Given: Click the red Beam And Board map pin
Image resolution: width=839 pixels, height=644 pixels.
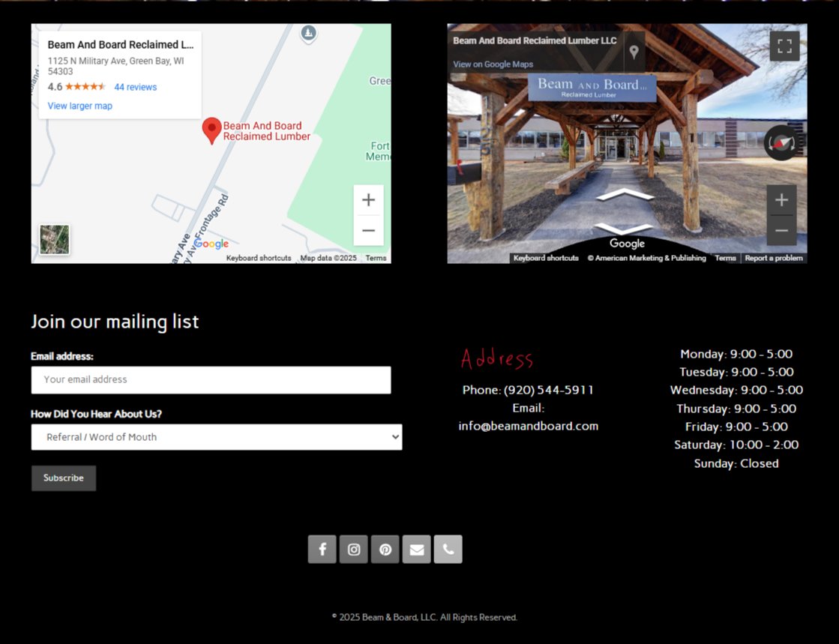Looking at the screenshot, I should tap(212, 130).
